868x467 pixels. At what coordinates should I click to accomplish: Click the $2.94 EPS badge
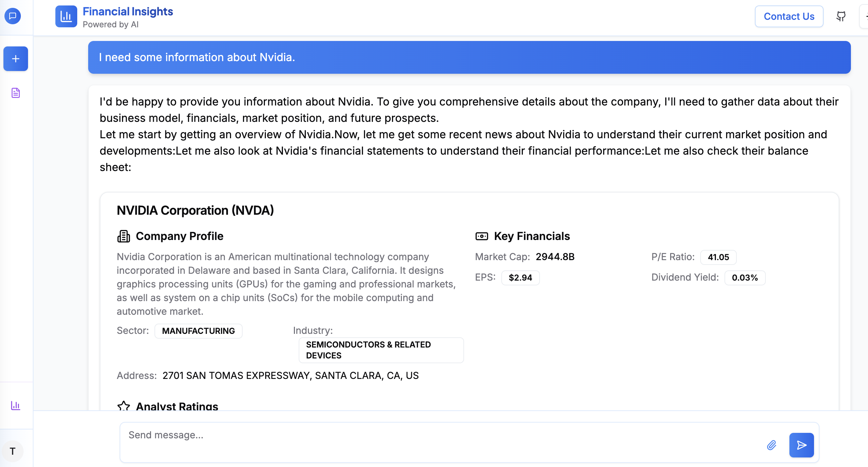[x=520, y=278]
